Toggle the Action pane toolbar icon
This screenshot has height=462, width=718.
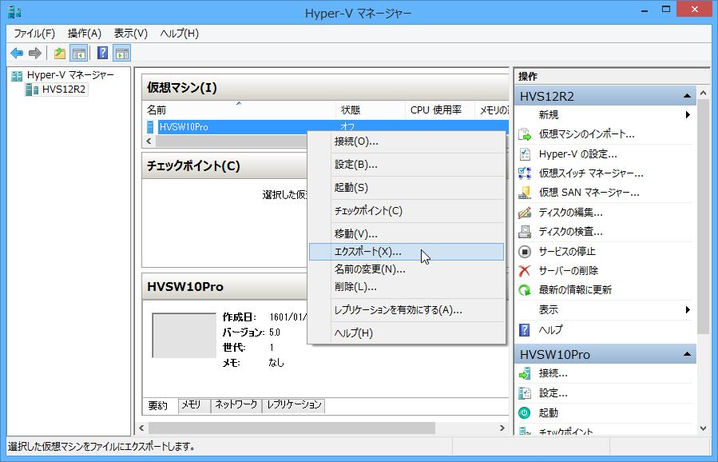click(122, 54)
